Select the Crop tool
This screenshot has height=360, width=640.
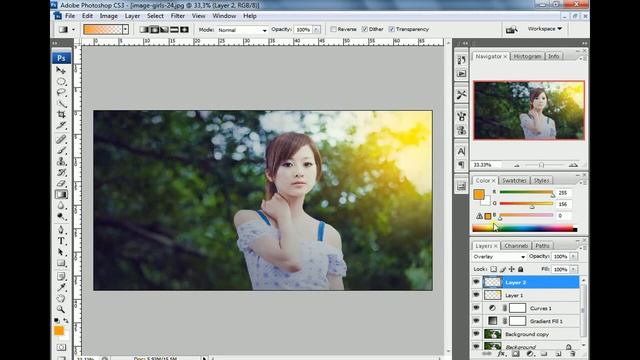(x=61, y=115)
